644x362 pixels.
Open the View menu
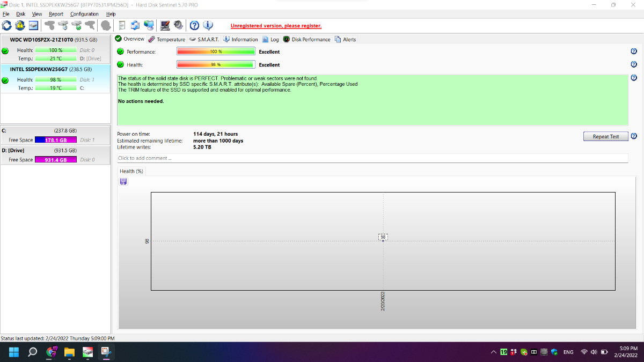[x=37, y=14]
